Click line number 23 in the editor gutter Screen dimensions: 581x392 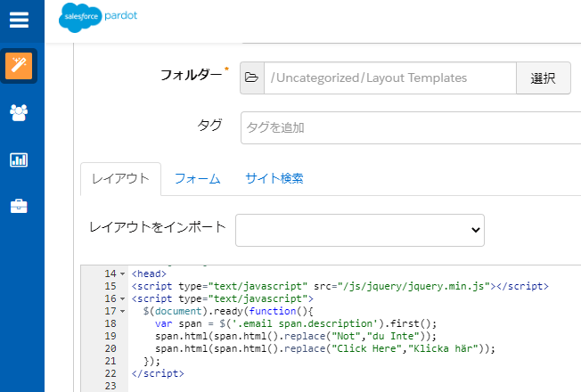tap(110, 386)
